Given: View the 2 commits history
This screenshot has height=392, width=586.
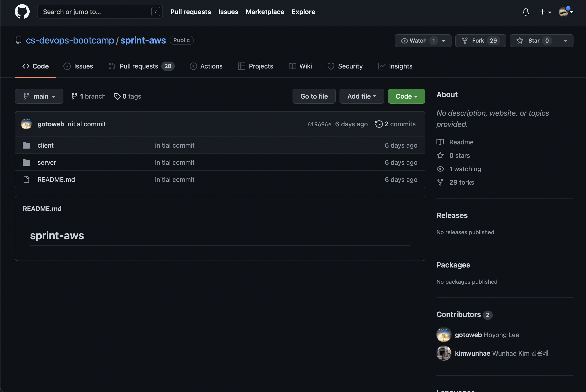Looking at the screenshot, I should click(396, 124).
